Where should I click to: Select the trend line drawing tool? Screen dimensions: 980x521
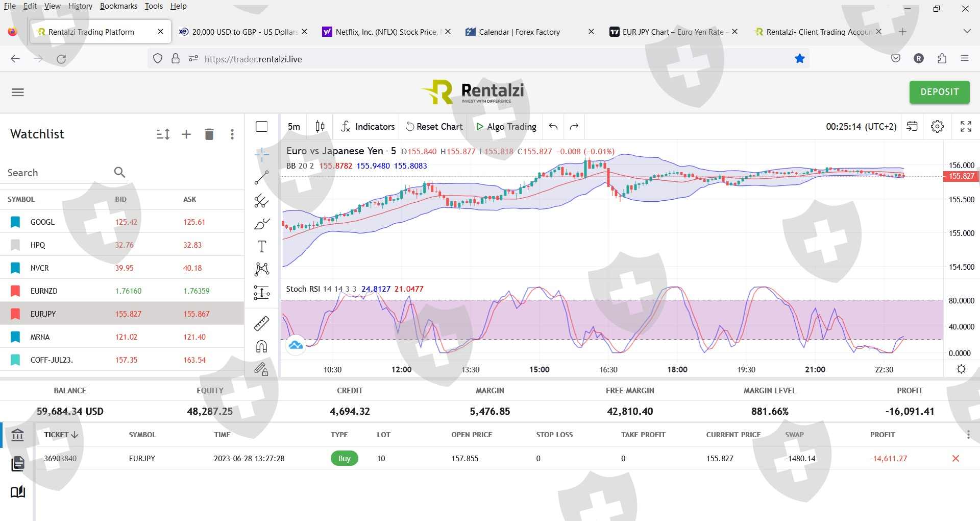[x=261, y=178]
